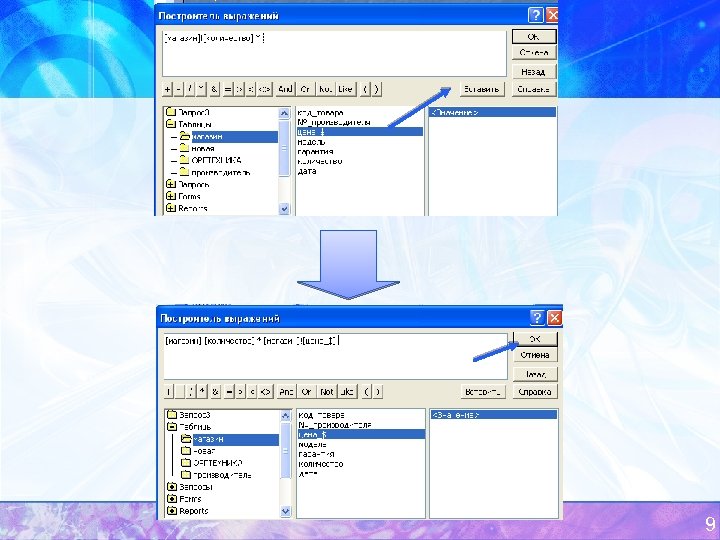Select the код_товара field in the upper list

click(321, 112)
